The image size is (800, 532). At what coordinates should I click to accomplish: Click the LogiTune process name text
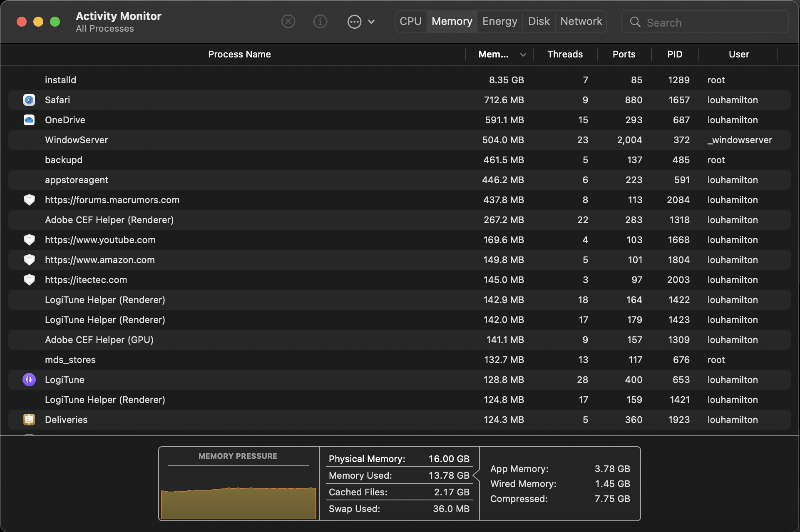65,380
